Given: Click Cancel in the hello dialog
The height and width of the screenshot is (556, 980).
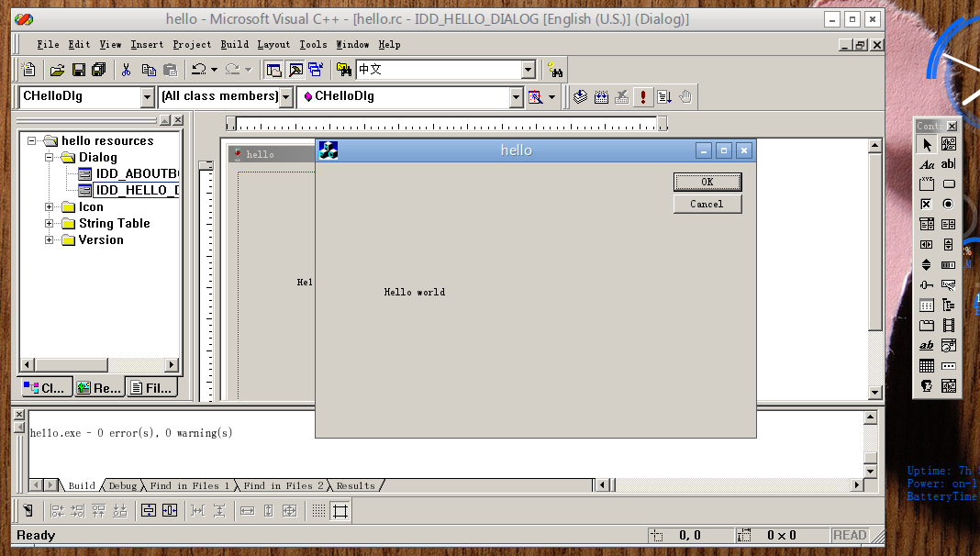Looking at the screenshot, I should [x=707, y=205].
